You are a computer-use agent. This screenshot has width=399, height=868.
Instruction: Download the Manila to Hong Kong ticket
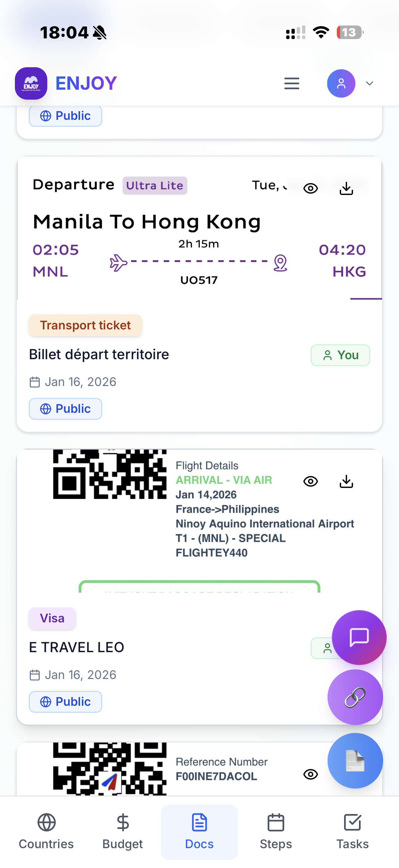pyautogui.click(x=346, y=188)
